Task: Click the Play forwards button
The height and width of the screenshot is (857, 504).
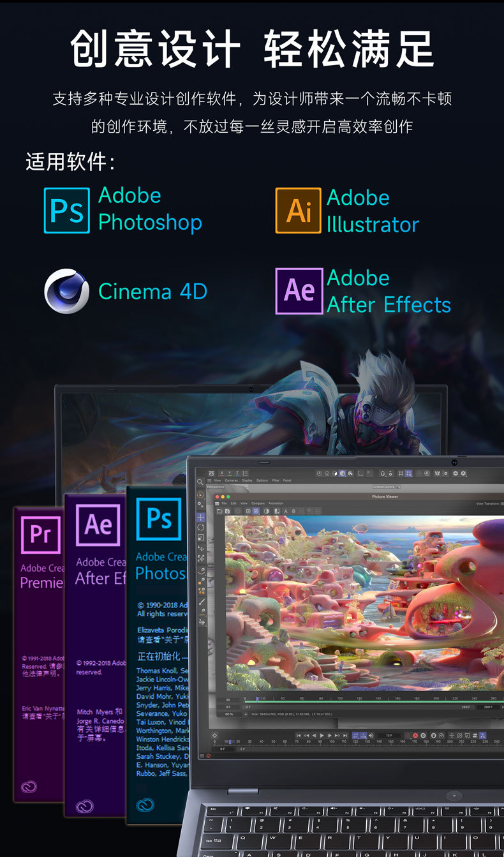Action: (322, 736)
